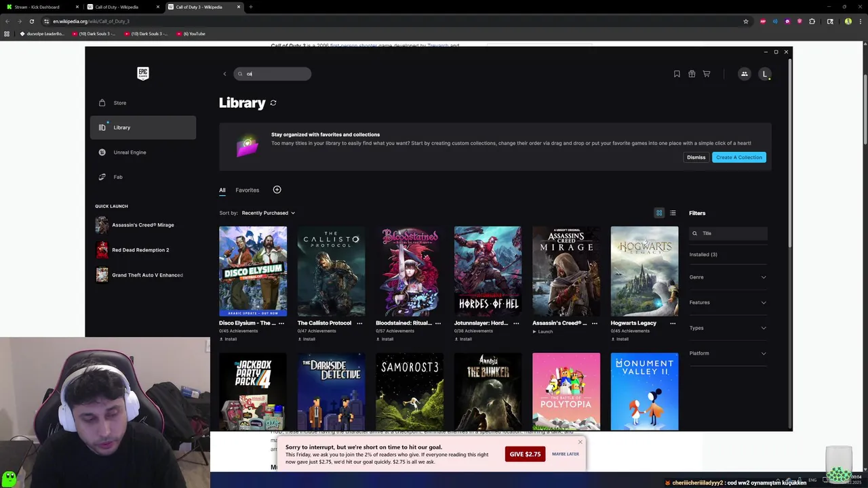This screenshot has height=488, width=868.
Task: Switch to grid view
Action: tap(659, 213)
